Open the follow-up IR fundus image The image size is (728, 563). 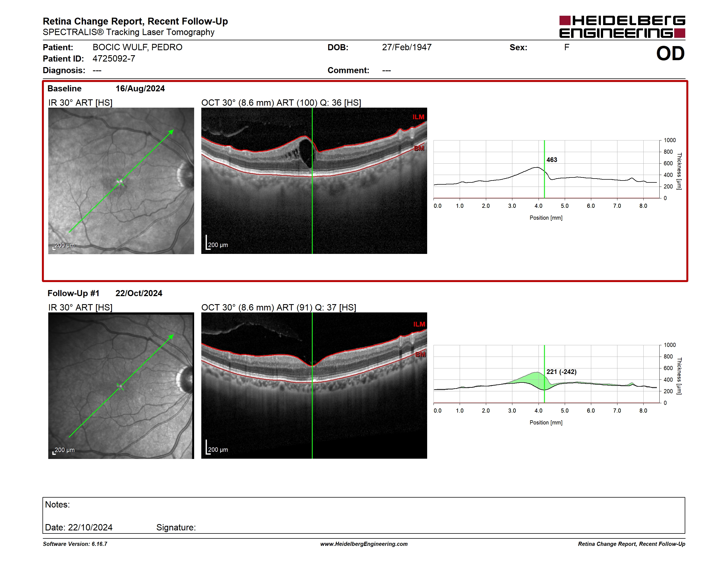tap(121, 386)
